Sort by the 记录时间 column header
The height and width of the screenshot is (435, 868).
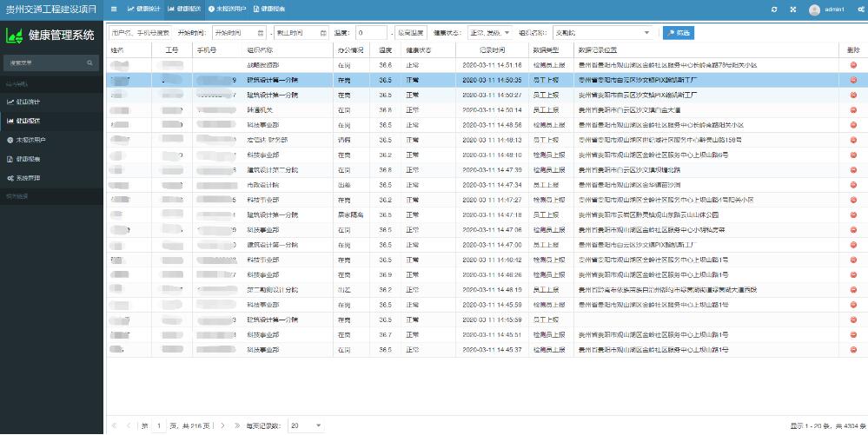(x=492, y=50)
